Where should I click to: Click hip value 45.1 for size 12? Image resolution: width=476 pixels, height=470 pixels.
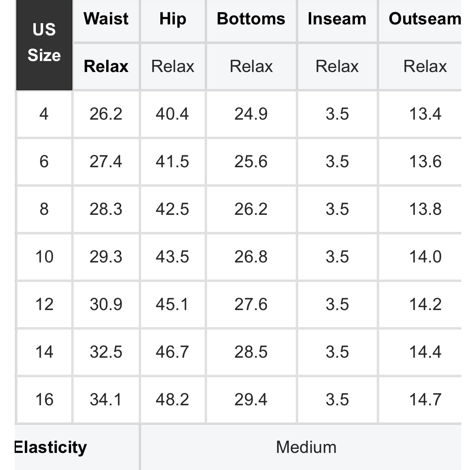point(172,304)
